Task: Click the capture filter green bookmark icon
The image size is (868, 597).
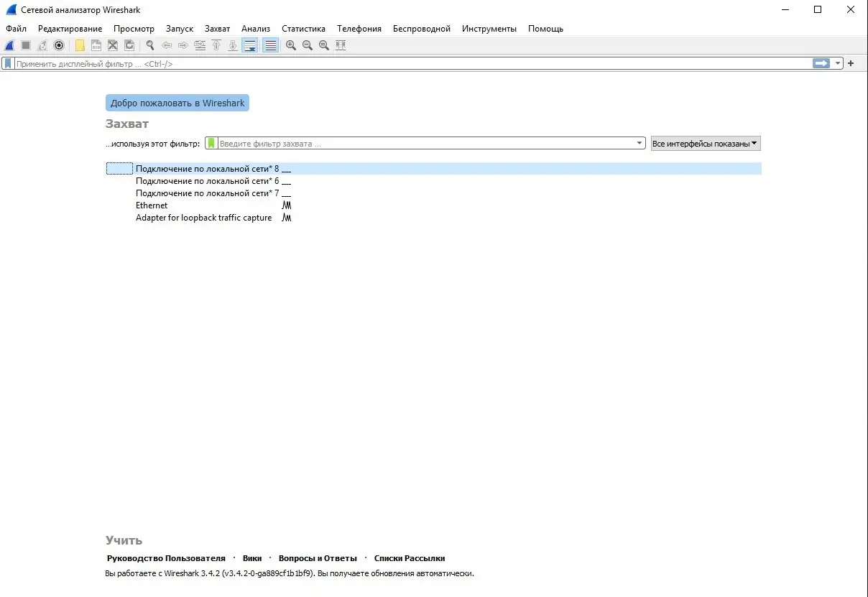Action: pyautogui.click(x=211, y=144)
